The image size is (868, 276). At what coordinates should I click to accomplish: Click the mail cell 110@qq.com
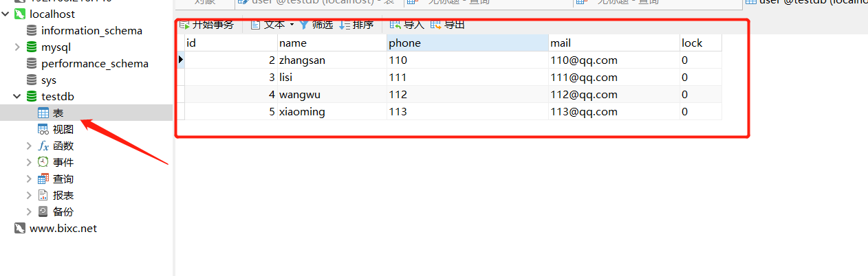coord(614,60)
